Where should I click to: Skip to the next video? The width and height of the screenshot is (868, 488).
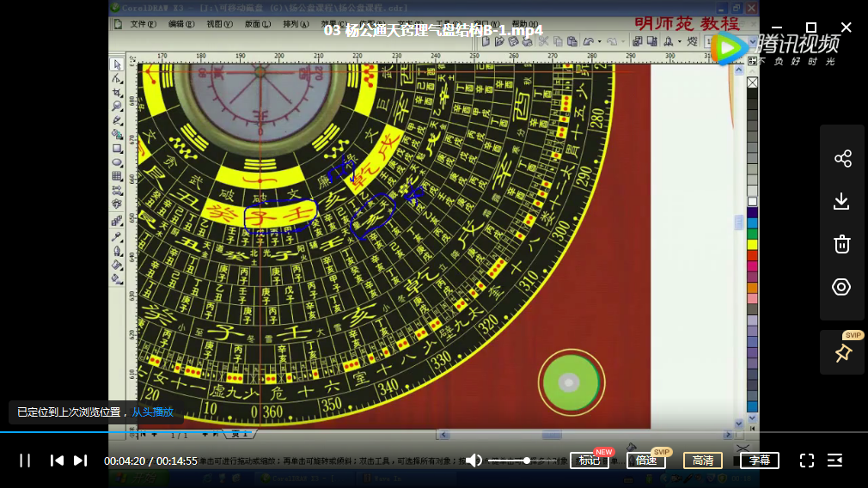80,461
